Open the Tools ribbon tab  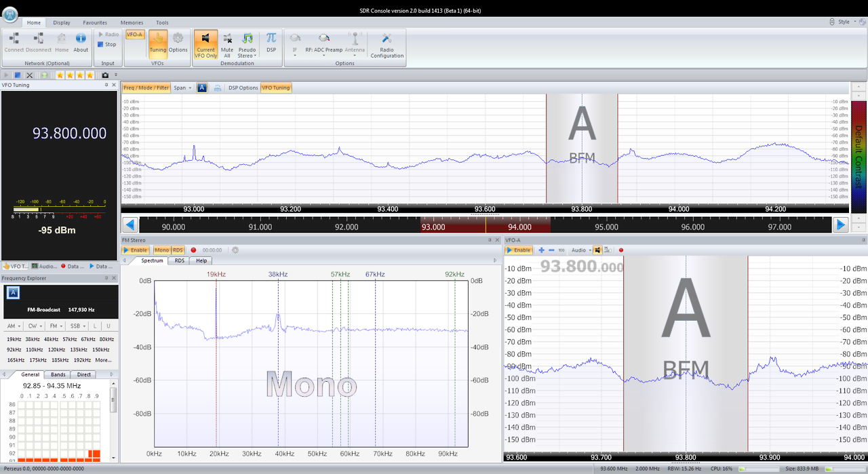[162, 22]
